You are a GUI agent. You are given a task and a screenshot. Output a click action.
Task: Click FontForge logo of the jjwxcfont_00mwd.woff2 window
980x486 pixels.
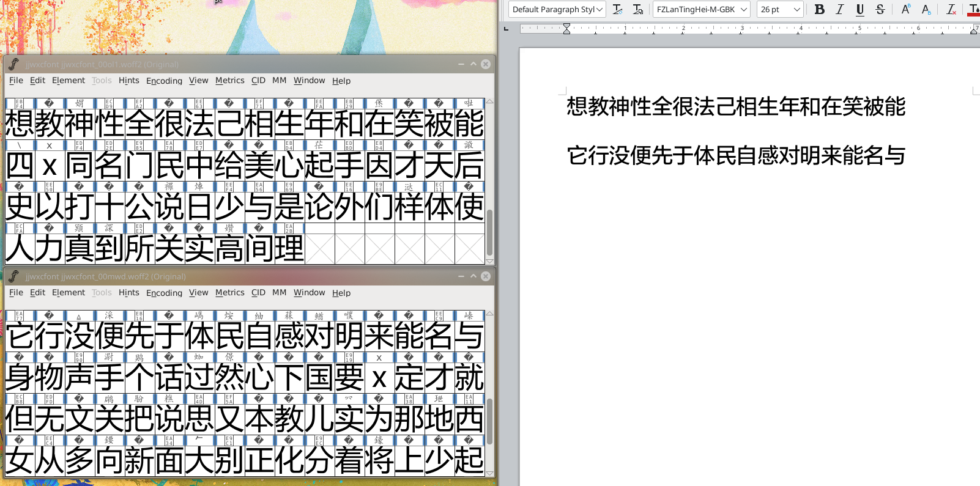(13, 276)
